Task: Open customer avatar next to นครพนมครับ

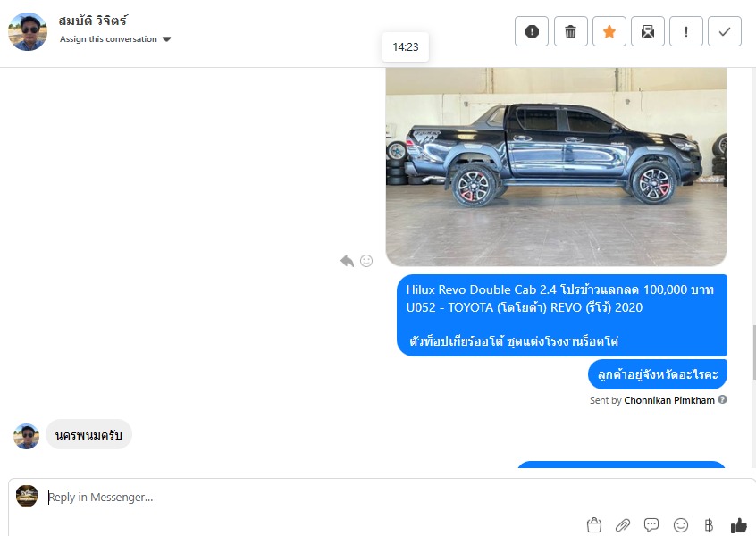Action: (x=27, y=436)
